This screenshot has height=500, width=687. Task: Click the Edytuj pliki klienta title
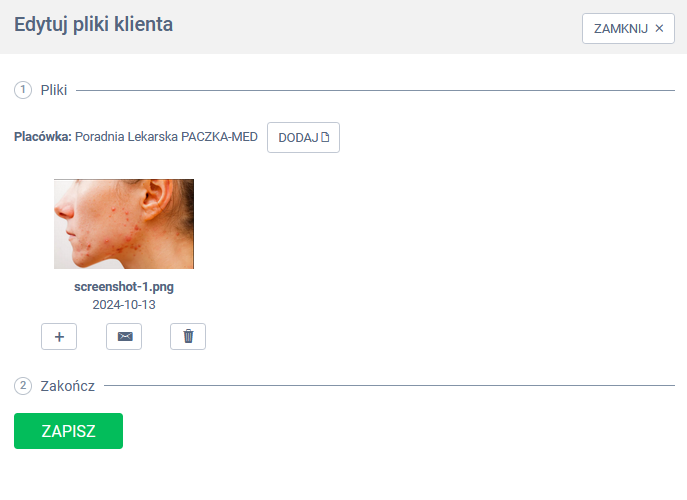[x=93, y=25]
